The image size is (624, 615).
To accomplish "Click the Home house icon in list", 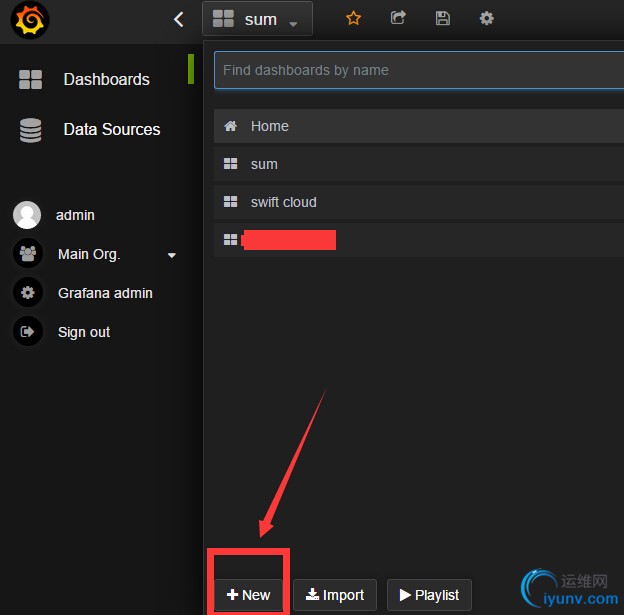I will [230, 126].
